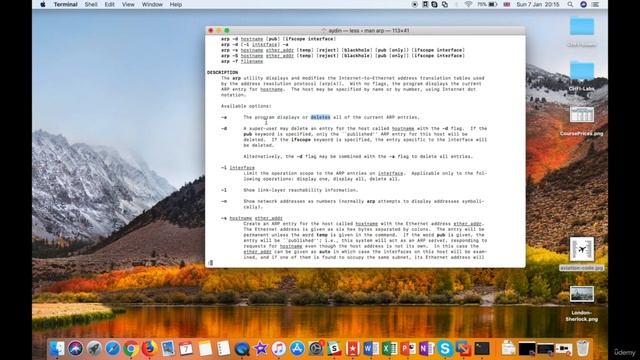The height and width of the screenshot is (360, 640).
Task: Click the '-d' option label in man page
Action: [224, 129]
